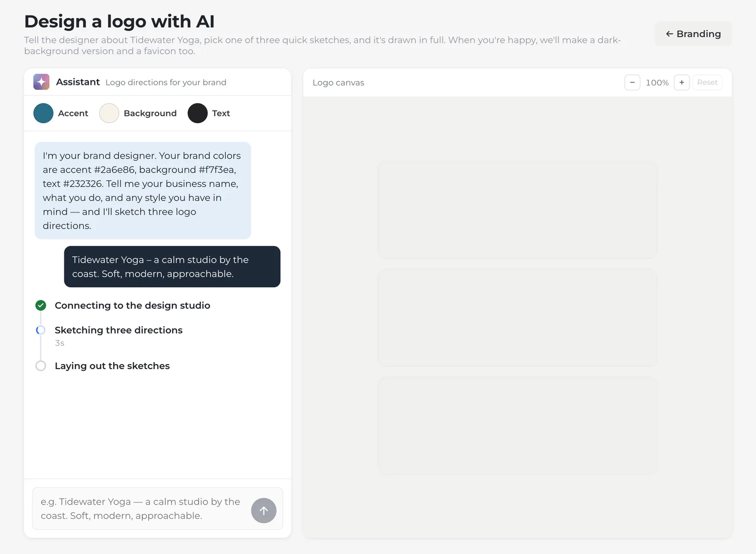Screen dimensions: 756x554
Task: Click the first sketch placeholder card
Action: click(517, 209)
